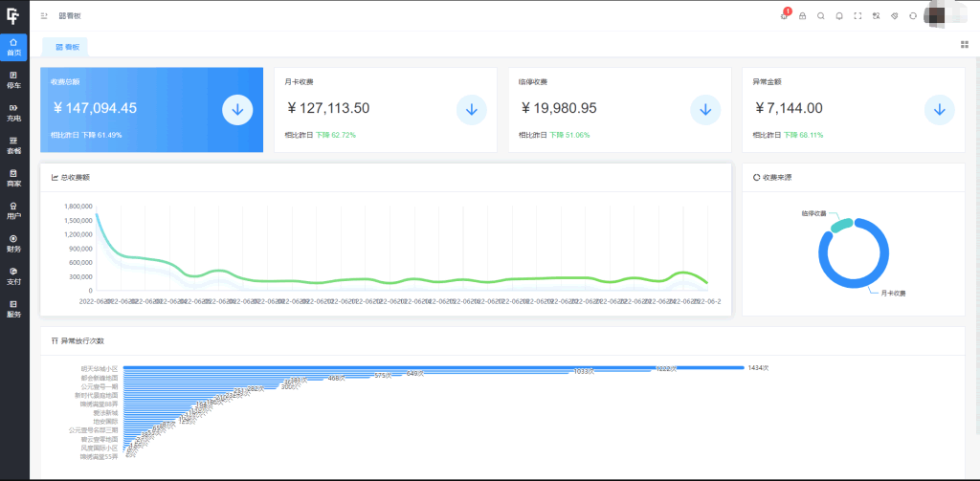This screenshot has height=481, width=980.
Task: Open the 充电 charging sidebar section
Action: pos(13,112)
